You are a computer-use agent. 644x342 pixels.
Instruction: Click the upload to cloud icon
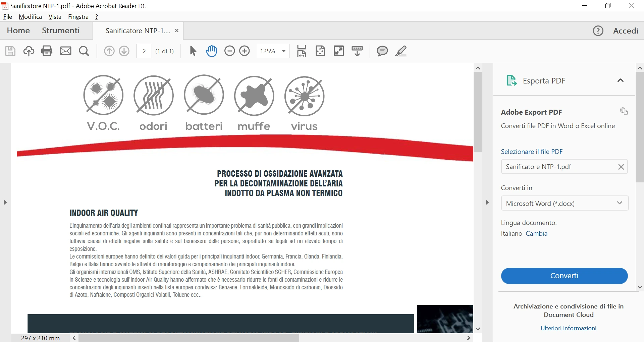(x=29, y=51)
